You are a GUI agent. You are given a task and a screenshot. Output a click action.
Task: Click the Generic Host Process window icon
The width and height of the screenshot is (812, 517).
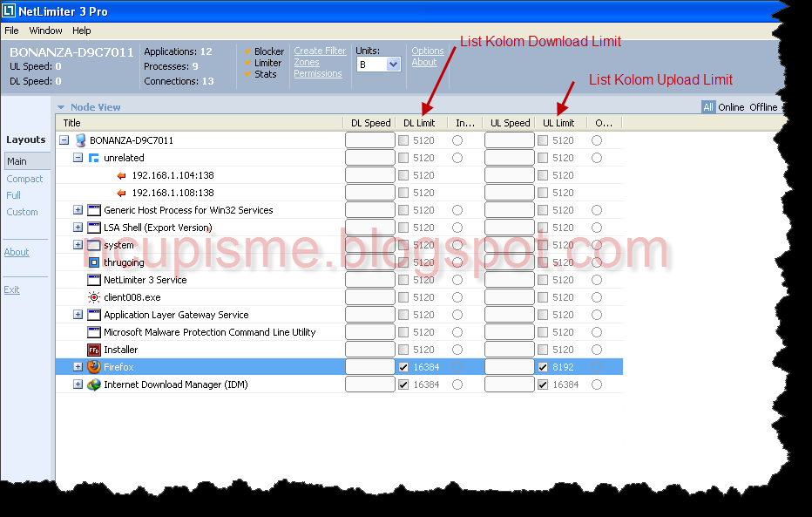point(94,210)
